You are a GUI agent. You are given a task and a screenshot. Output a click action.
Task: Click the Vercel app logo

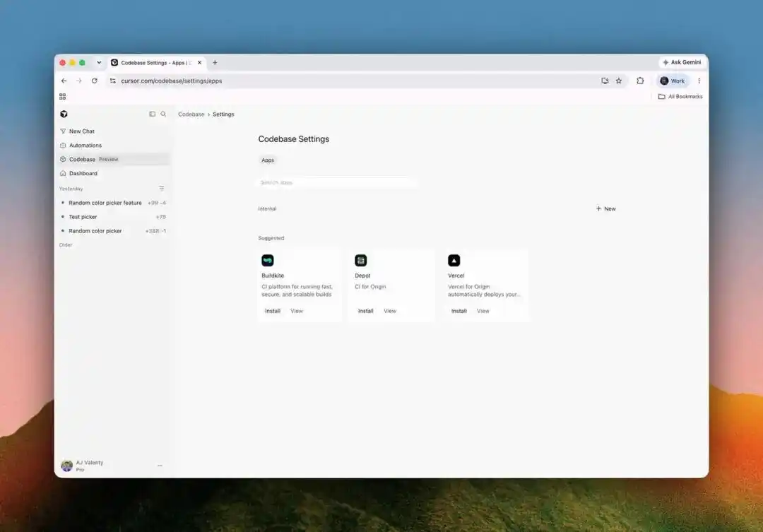click(454, 261)
